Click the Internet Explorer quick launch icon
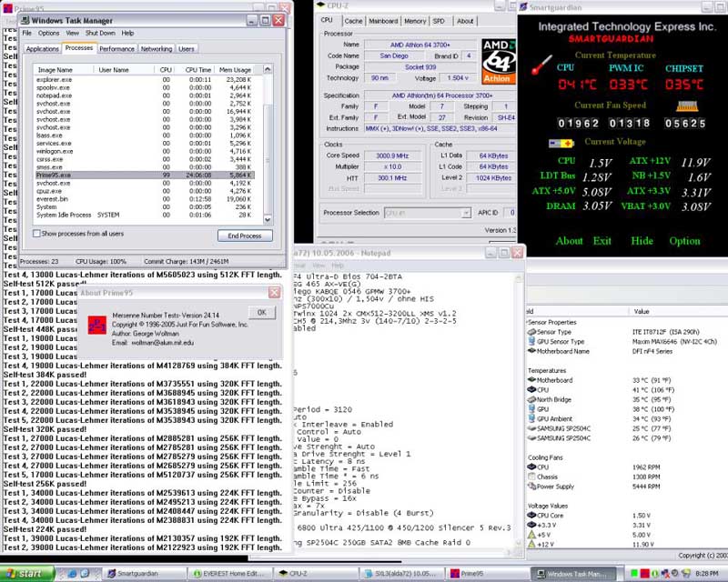Image resolution: width=728 pixels, height=582 pixels. (74, 574)
